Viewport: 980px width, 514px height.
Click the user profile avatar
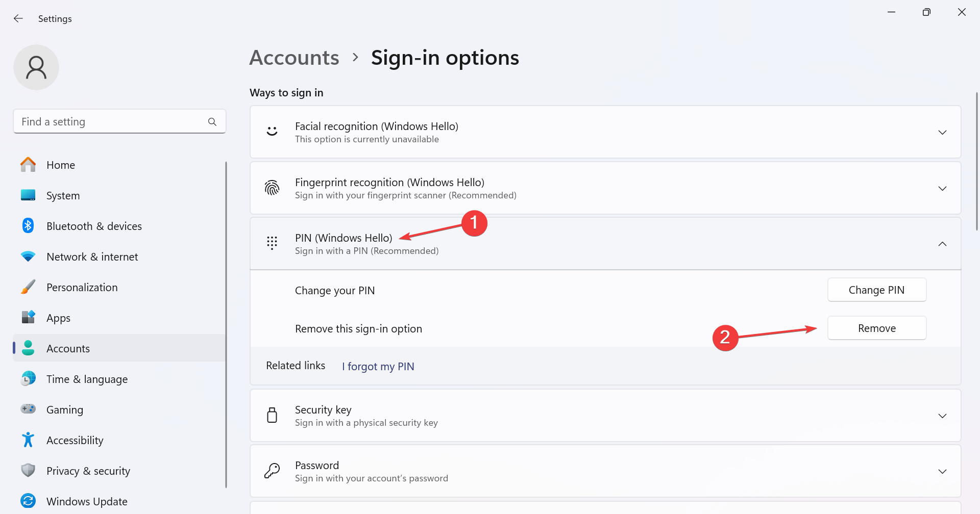[36, 67]
